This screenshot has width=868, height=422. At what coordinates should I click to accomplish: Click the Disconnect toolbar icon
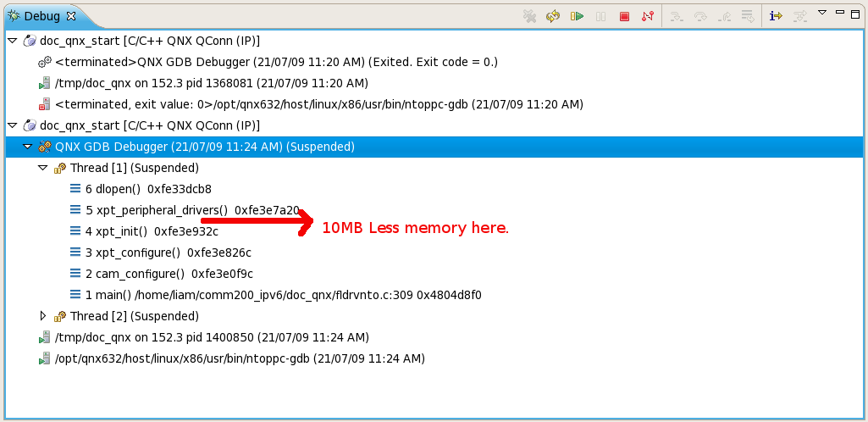tap(647, 16)
